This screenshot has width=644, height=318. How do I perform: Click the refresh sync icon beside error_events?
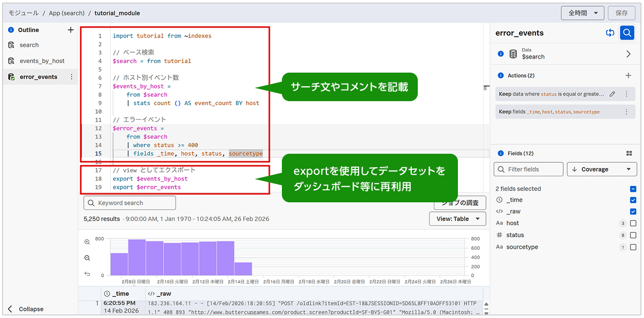tap(610, 33)
